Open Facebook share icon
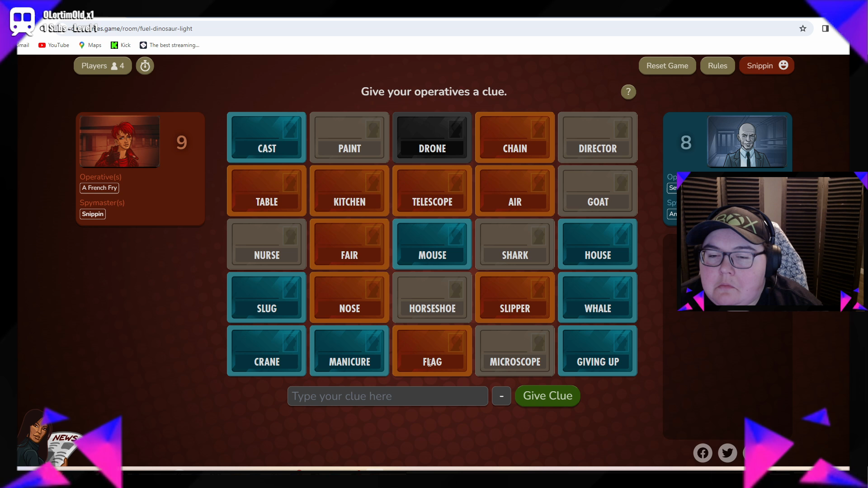 pos(703,453)
